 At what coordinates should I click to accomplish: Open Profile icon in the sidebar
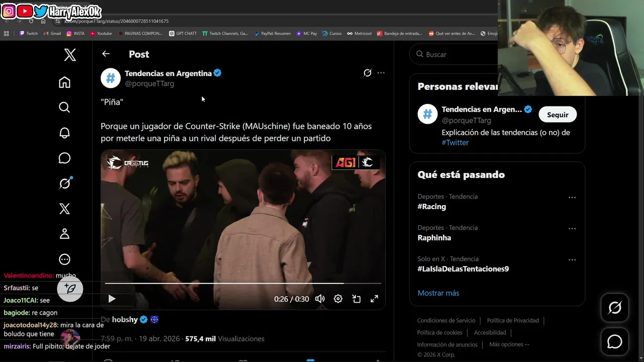64,234
